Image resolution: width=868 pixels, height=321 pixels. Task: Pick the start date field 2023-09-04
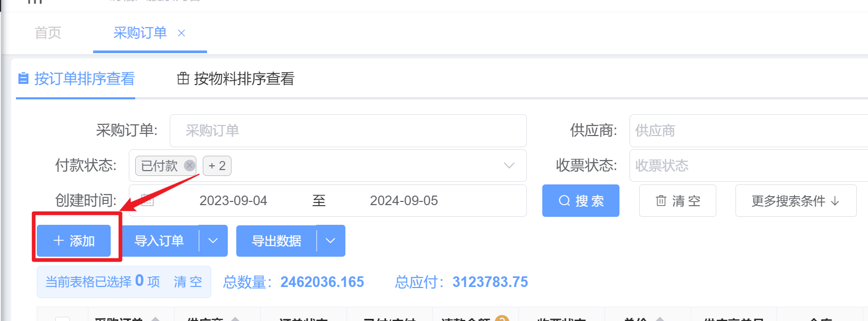(x=233, y=201)
